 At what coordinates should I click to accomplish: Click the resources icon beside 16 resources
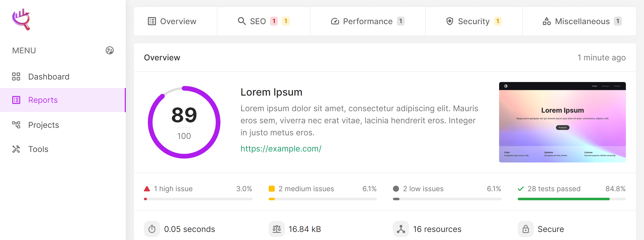[401, 229]
